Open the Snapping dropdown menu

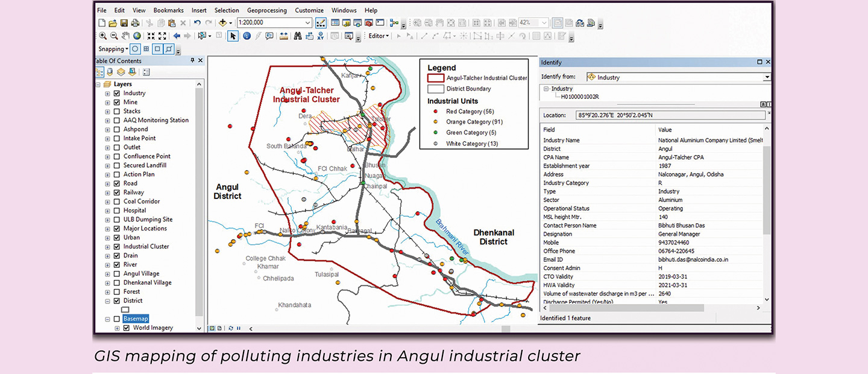click(113, 49)
